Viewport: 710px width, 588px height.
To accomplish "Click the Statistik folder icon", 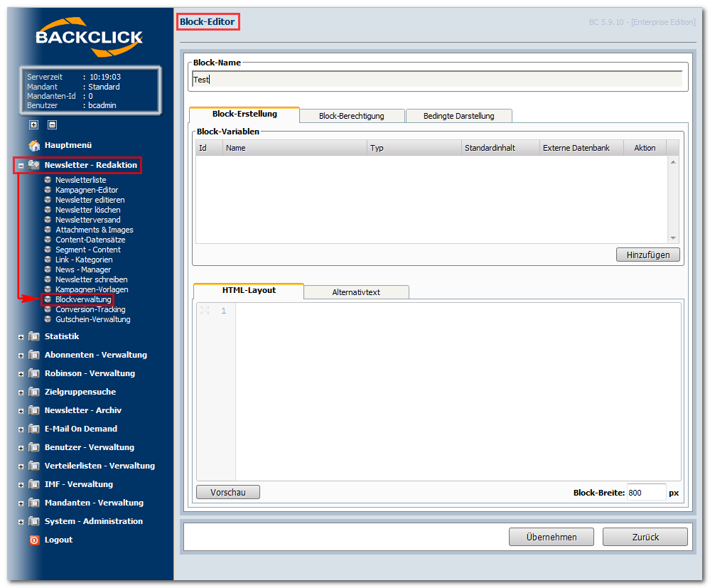I will pyautogui.click(x=34, y=336).
